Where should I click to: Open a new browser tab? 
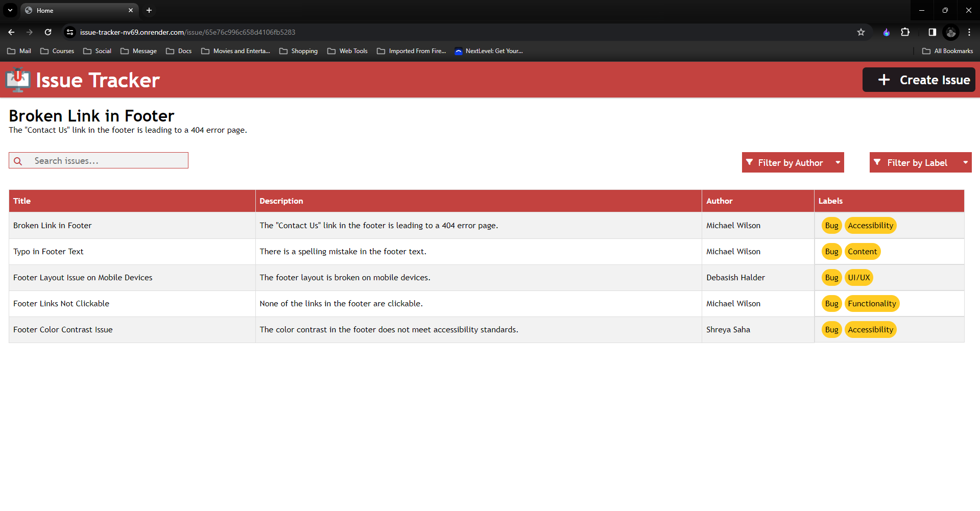point(149,10)
